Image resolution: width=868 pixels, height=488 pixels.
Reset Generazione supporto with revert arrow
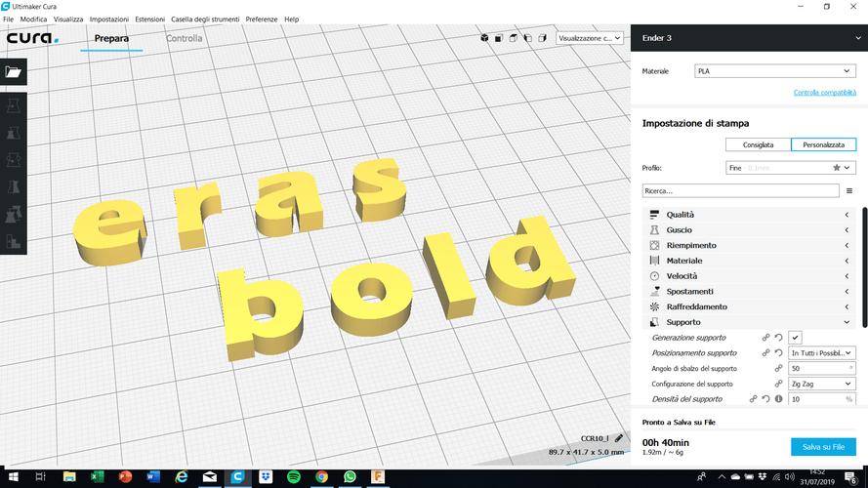778,338
